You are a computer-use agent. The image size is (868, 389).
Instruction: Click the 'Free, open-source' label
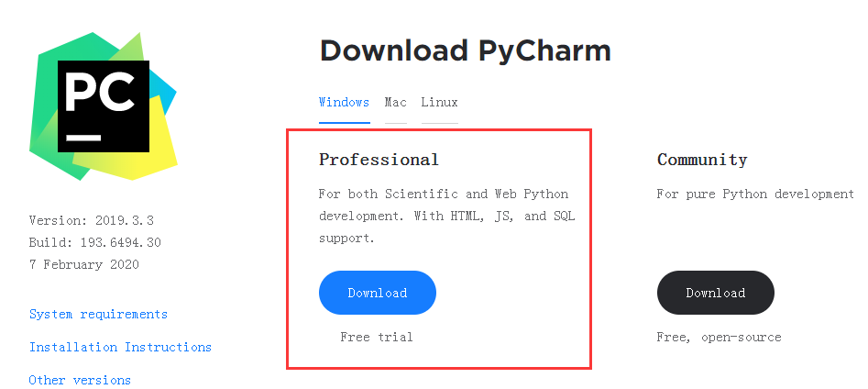(x=719, y=338)
